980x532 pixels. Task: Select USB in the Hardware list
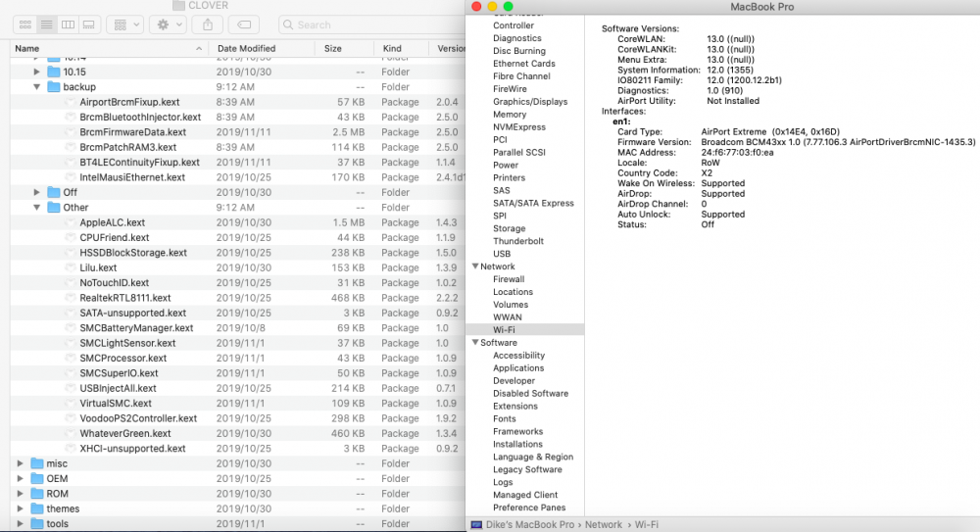(x=502, y=254)
